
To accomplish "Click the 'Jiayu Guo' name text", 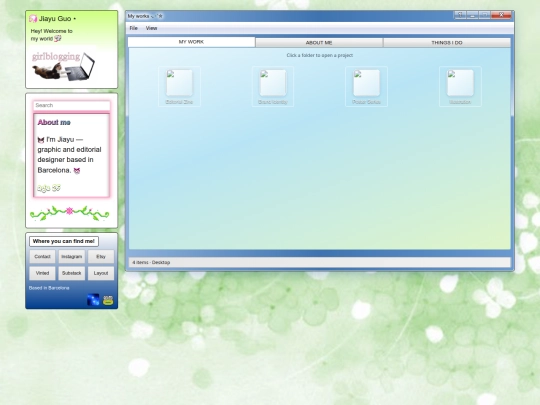I will (x=55, y=19).
